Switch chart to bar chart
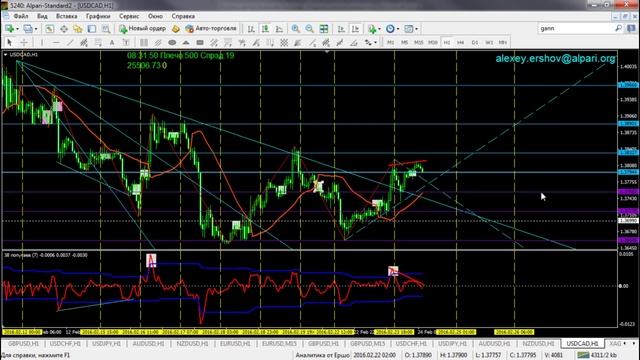The height and width of the screenshot is (360, 640). tap(251, 29)
